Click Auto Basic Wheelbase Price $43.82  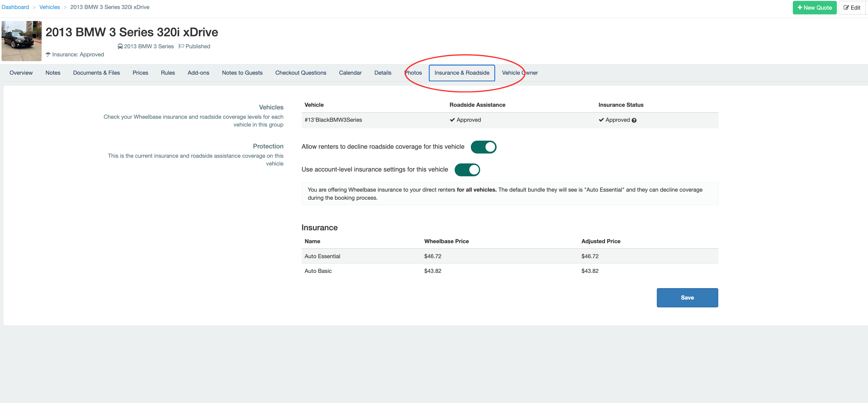click(x=433, y=271)
